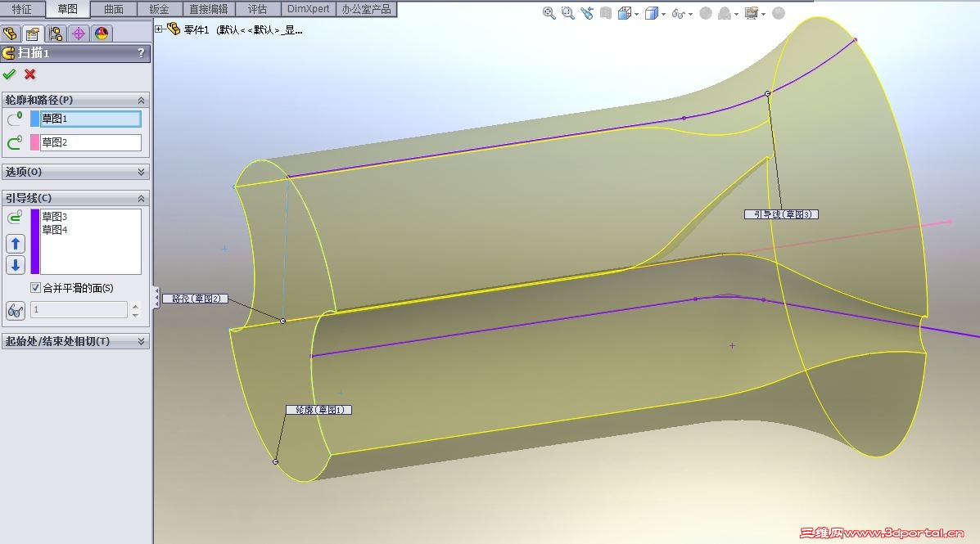Open the DimXpertManager tab icon
This screenshot has width=980, height=544.
click(x=79, y=34)
